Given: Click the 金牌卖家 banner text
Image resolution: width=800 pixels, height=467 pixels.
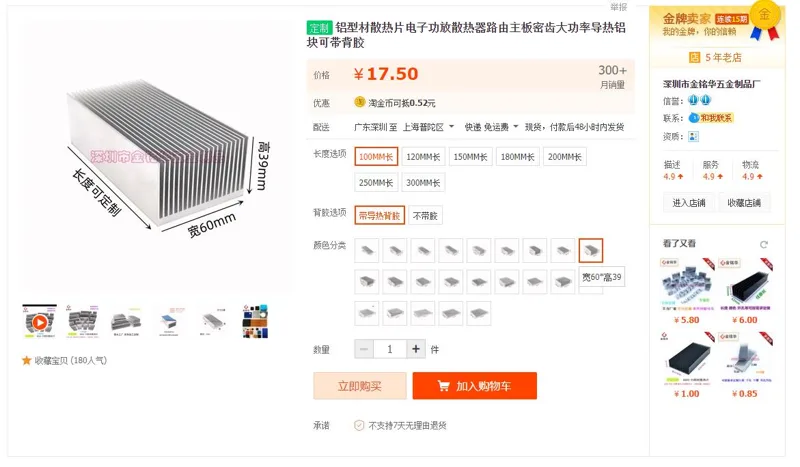Looking at the screenshot, I should click(687, 18).
